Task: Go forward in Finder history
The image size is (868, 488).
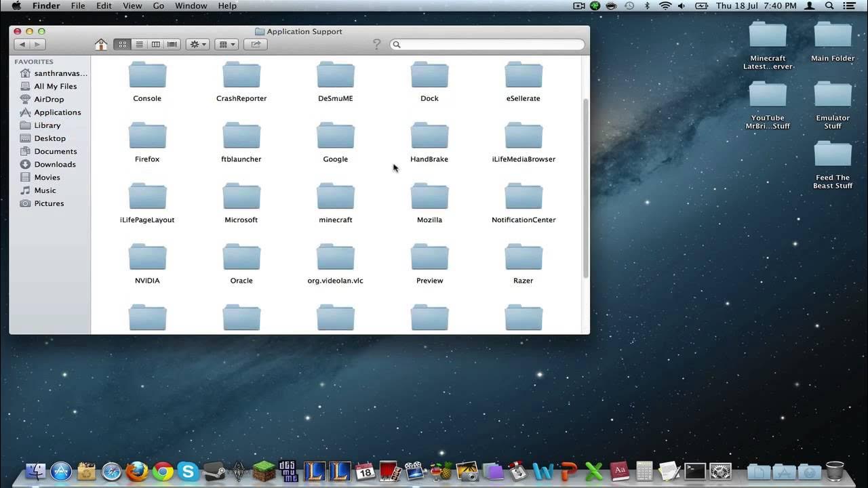Action: coord(38,44)
